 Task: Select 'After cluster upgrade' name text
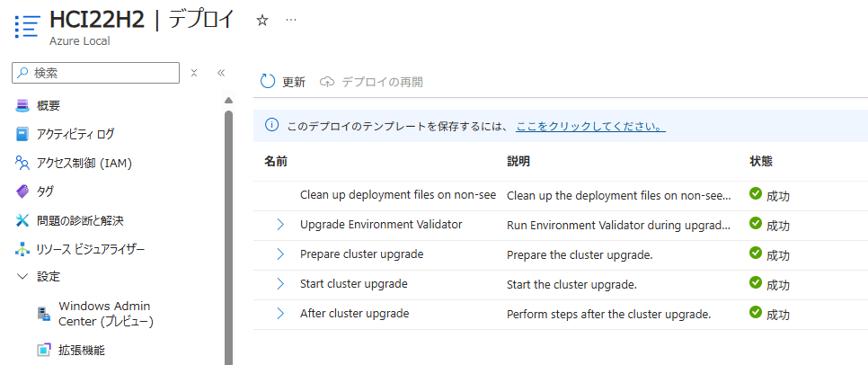coord(354,314)
